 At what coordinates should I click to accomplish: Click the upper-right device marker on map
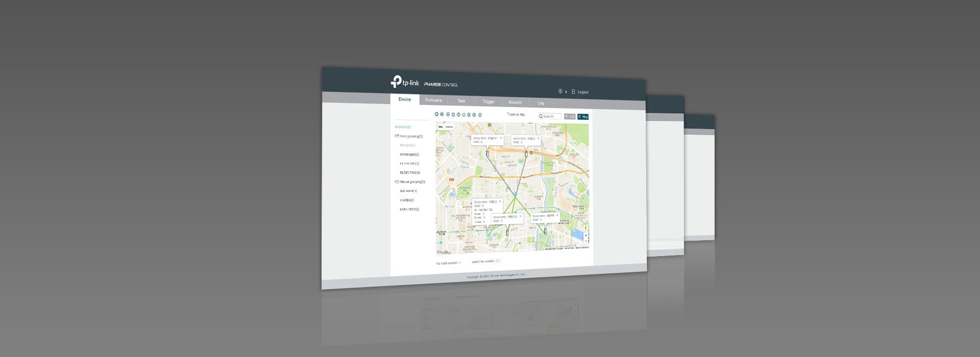point(526,154)
